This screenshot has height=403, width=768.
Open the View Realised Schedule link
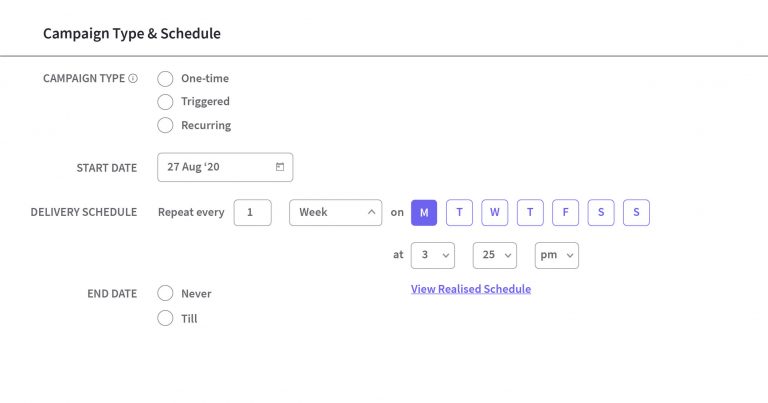pos(471,289)
